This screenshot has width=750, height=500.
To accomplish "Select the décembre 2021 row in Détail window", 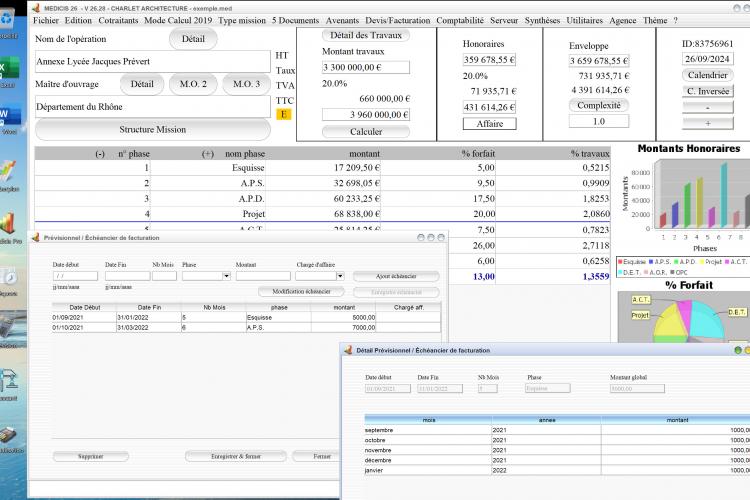I will [557, 460].
